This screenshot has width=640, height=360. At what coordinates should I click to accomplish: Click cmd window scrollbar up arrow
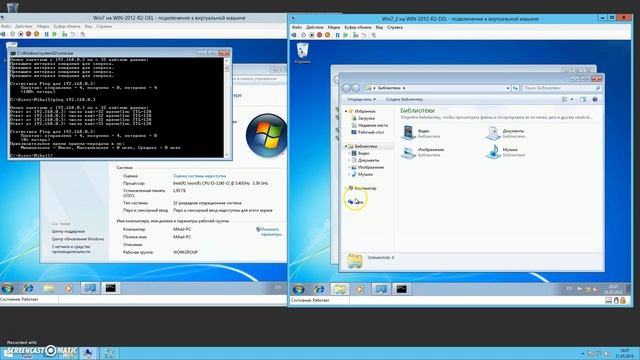point(227,60)
